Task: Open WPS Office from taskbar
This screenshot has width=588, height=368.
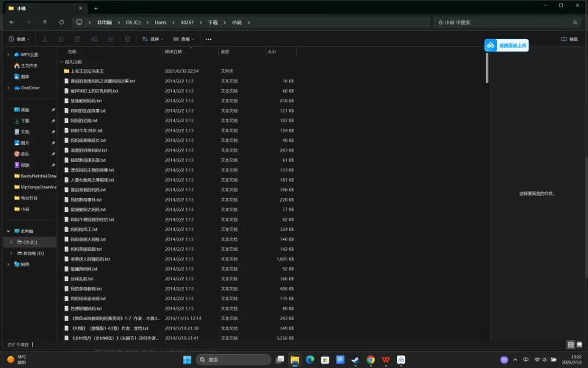Action: (x=385, y=360)
